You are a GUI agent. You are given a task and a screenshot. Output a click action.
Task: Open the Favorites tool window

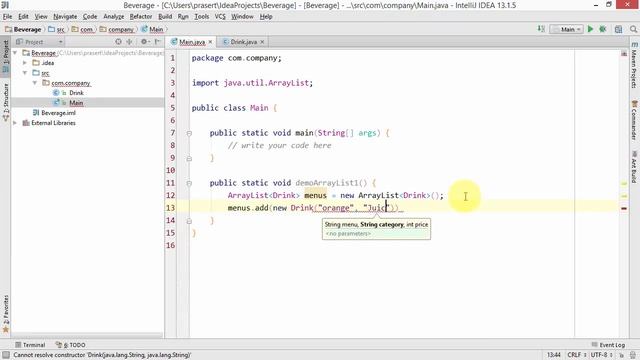[x=6, y=313]
